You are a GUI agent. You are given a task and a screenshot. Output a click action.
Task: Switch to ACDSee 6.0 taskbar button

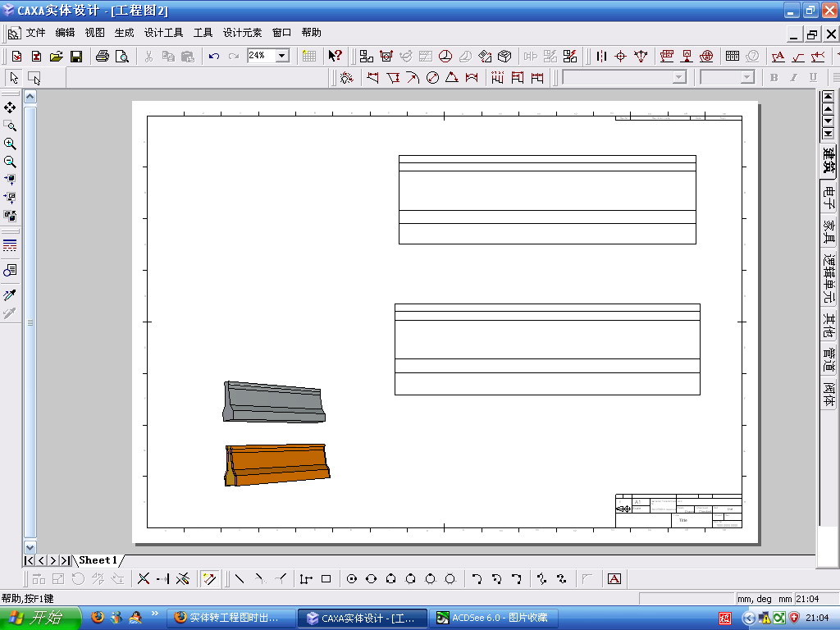pyautogui.click(x=493, y=619)
